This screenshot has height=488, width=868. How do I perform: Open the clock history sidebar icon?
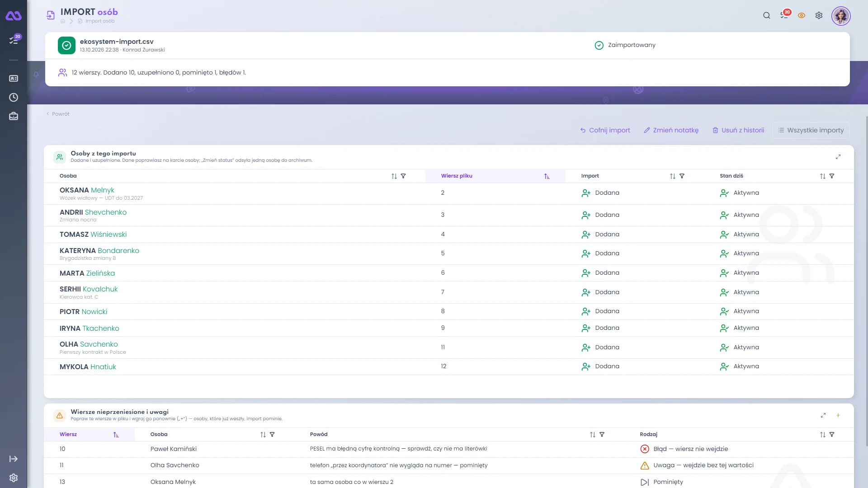click(14, 98)
